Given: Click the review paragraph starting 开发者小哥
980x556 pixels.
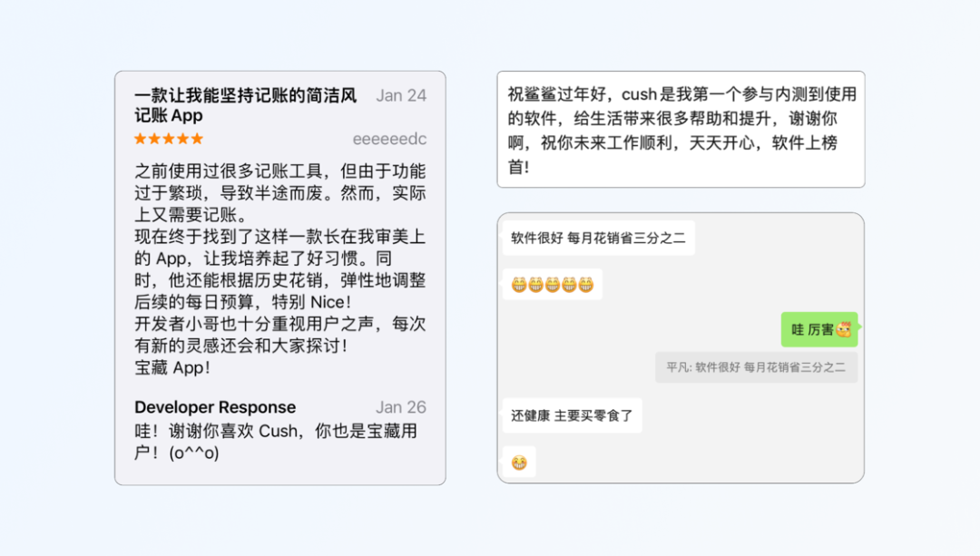Looking at the screenshot, I should [x=280, y=334].
